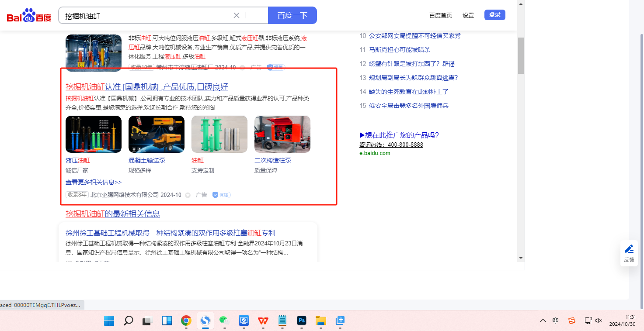Clear the search box with the X icon
This screenshot has width=644, height=331.
point(237,15)
